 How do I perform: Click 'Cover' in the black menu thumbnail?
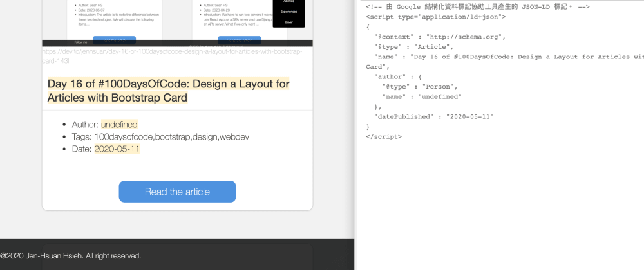coord(289,22)
